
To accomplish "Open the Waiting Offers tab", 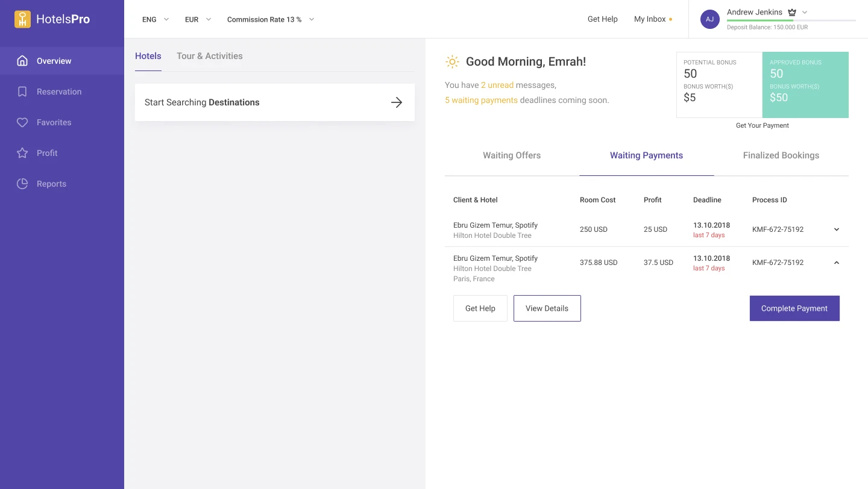I will pos(512,155).
